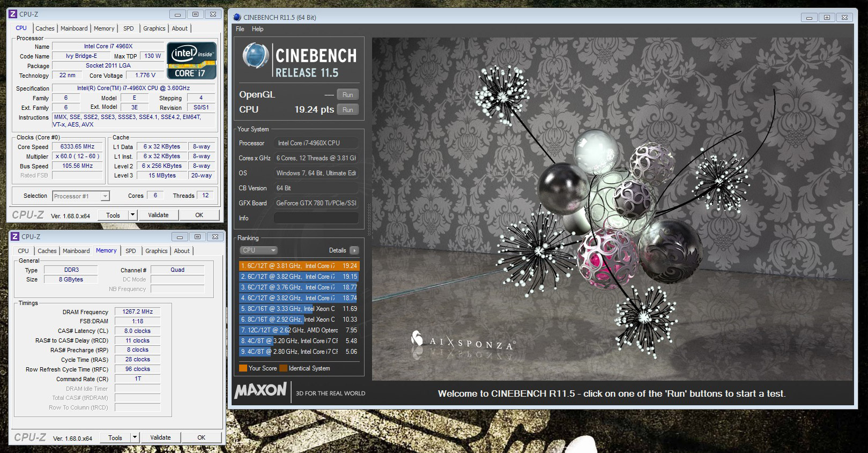Image resolution: width=868 pixels, height=453 pixels.
Task: Click the empty Info field in Your System
Action: coord(316,218)
